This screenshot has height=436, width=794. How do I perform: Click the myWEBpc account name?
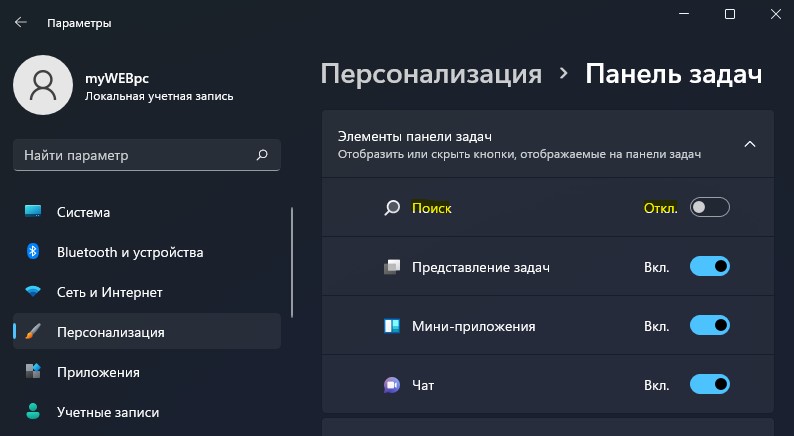(117, 78)
